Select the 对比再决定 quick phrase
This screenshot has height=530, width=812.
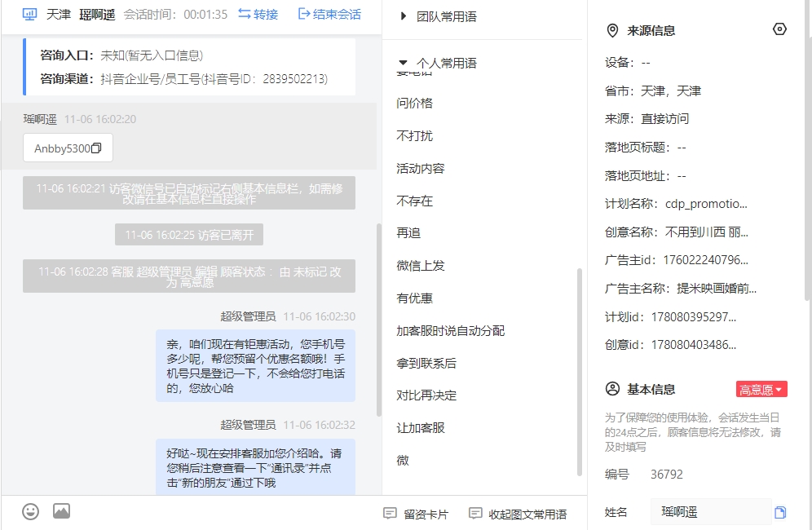(426, 395)
